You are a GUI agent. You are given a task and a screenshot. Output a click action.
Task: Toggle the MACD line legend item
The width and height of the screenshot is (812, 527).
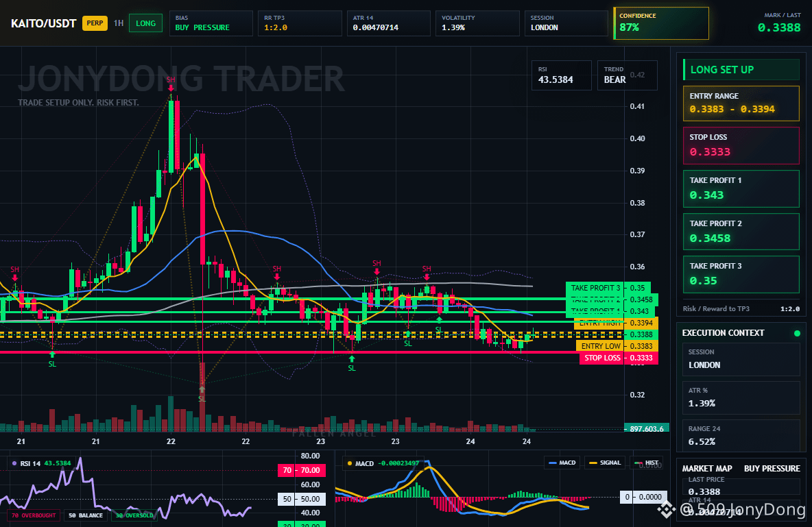(x=562, y=463)
